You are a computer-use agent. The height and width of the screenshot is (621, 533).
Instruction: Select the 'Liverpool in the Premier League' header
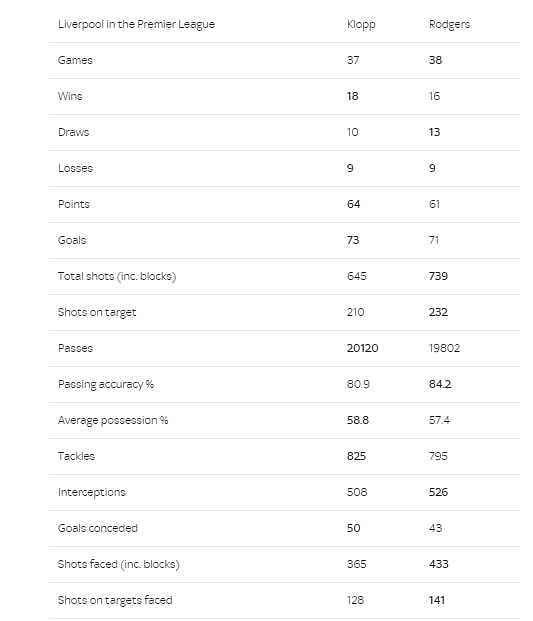[136, 25]
